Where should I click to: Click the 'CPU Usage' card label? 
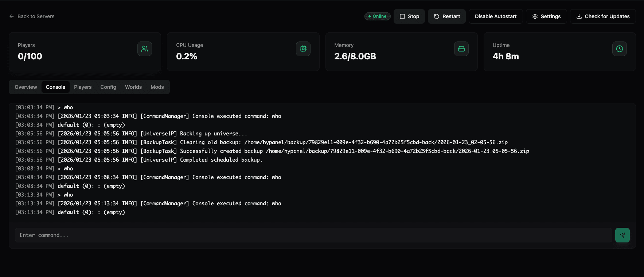(190, 45)
